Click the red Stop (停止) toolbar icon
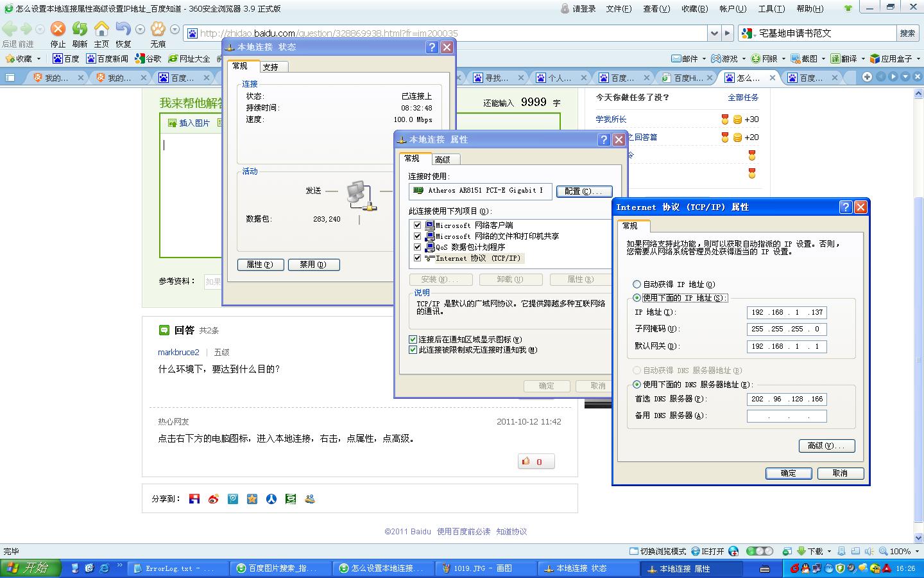924x578 pixels. point(58,29)
